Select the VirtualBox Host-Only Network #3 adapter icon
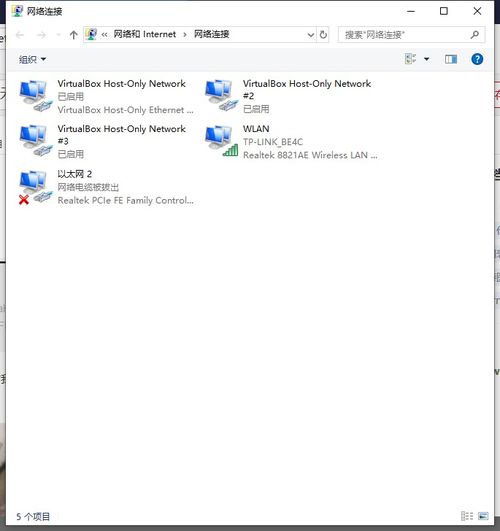Image resolution: width=500 pixels, height=531 pixels. tap(36, 141)
